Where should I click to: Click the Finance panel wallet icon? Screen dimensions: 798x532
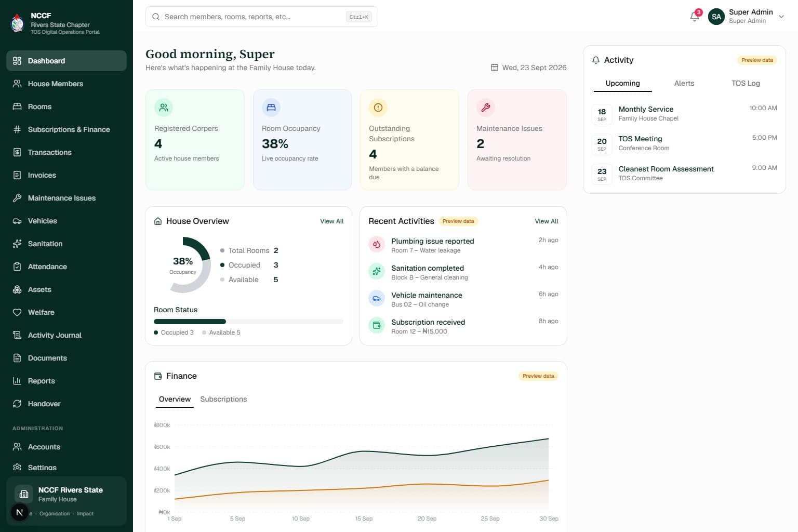coord(158,376)
